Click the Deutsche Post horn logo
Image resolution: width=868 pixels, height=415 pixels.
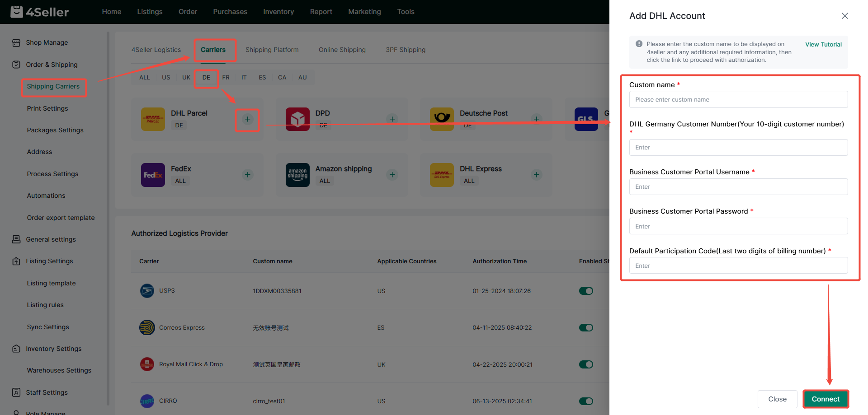(x=442, y=119)
